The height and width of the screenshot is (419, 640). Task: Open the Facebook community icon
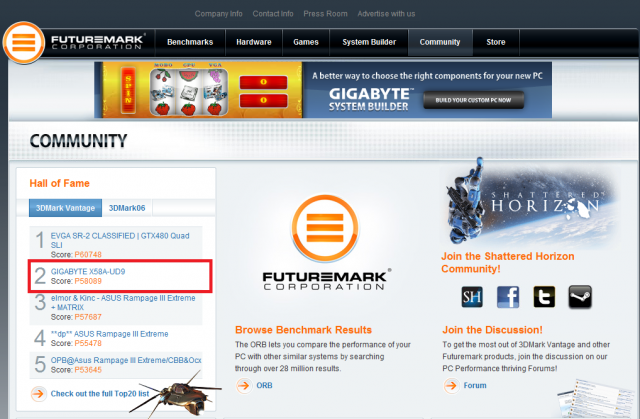[x=508, y=297]
